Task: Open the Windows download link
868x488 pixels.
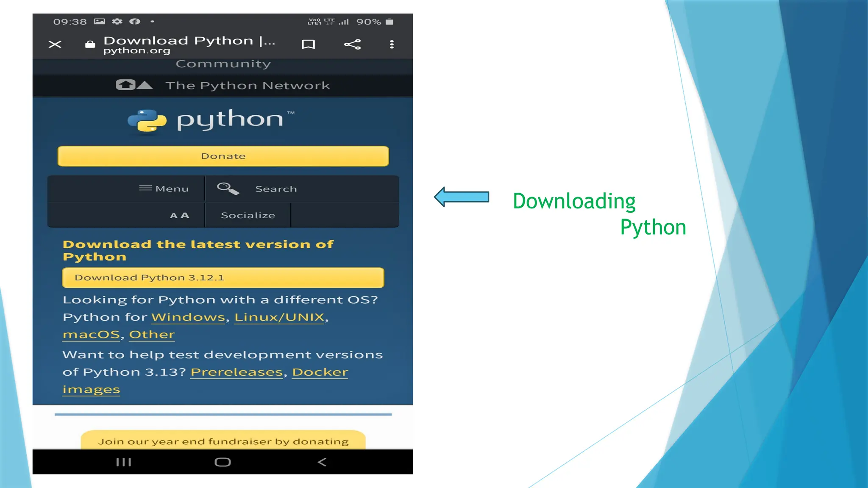Action: (x=188, y=317)
